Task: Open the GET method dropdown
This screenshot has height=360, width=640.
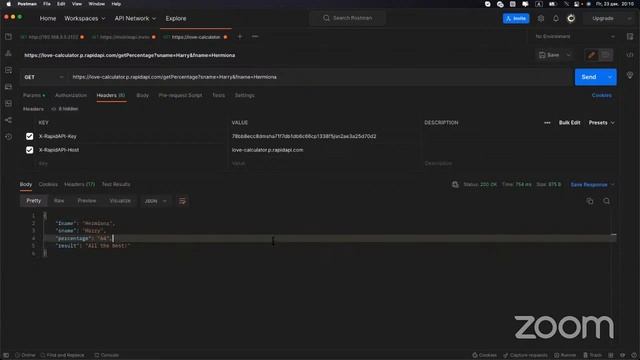Action: [x=44, y=77]
